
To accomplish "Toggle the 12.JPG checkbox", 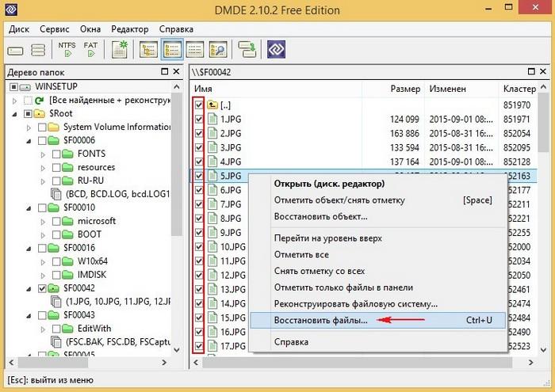I will 199,275.
